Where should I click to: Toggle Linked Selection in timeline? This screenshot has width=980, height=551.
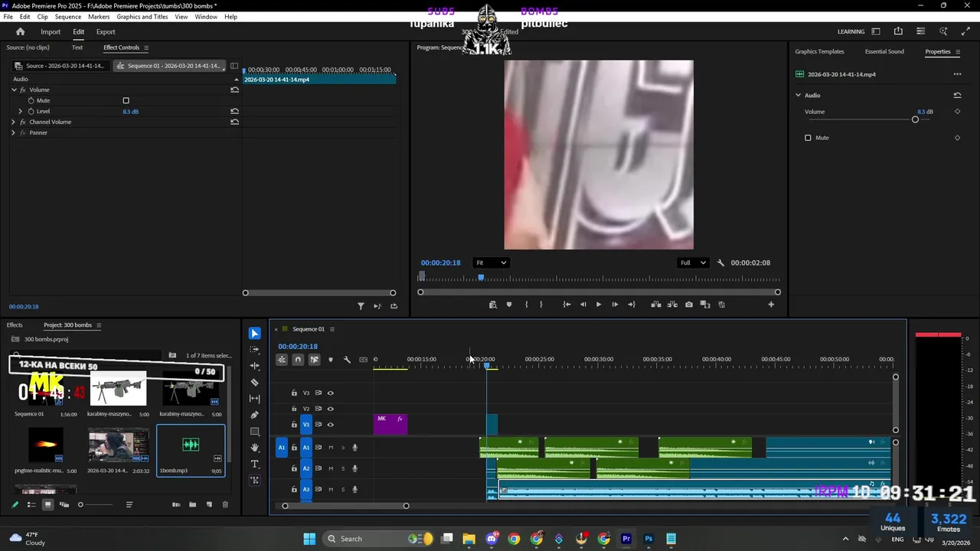click(314, 360)
